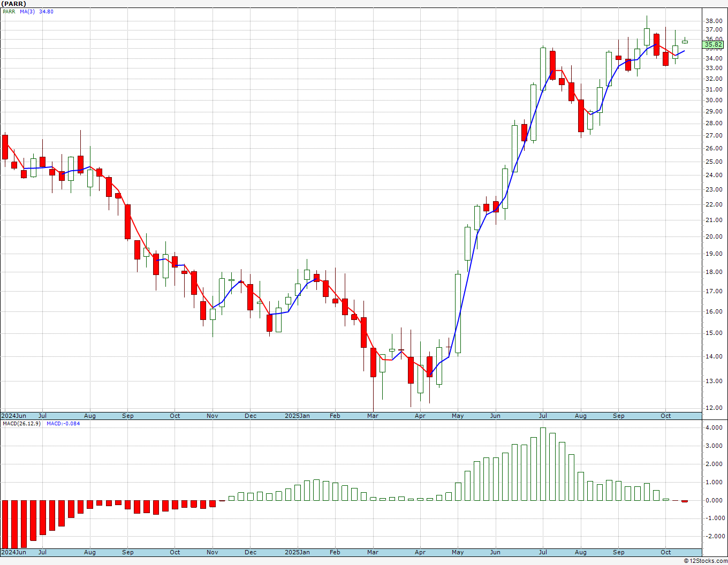The width and height of the screenshot is (728, 565).
Task: Click the 12.00 price axis label
Action: (x=714, y=408)
